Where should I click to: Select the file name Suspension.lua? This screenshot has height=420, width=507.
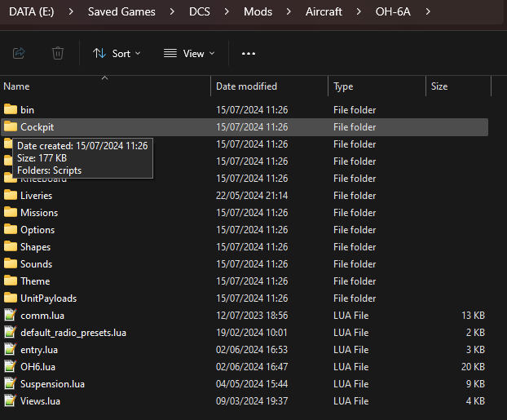(x=52, y=384)
